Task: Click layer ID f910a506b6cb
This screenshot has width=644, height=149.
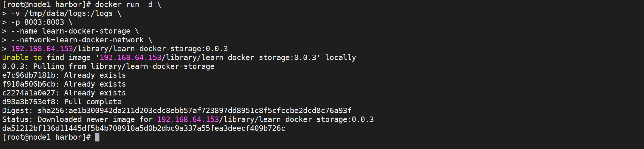Action: 29,84
